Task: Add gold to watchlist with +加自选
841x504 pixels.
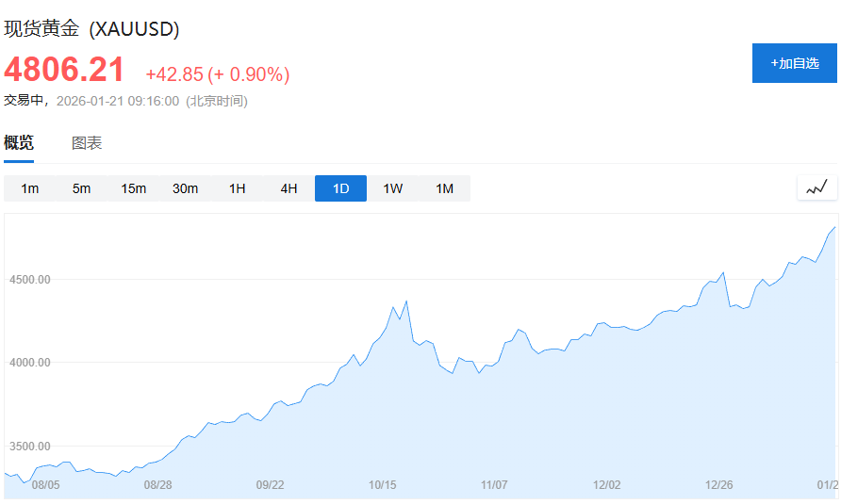Action: point(794,63)
